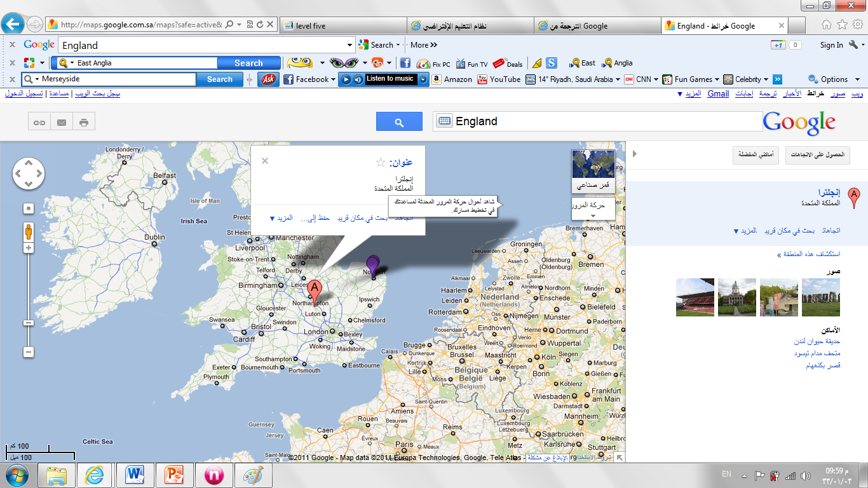
Task: Click the Deals toolbar icon
Action: (508, 64)
